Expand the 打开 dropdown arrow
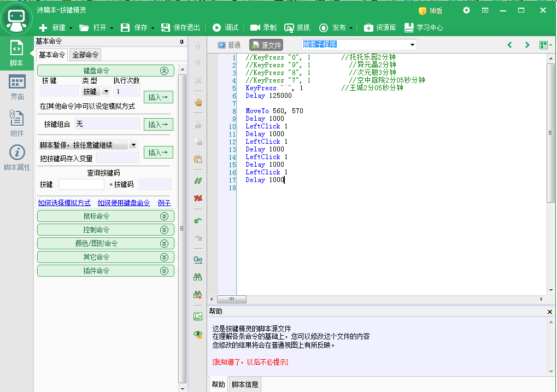Screen dimensions: 557x392 click(x=112, y=28)
